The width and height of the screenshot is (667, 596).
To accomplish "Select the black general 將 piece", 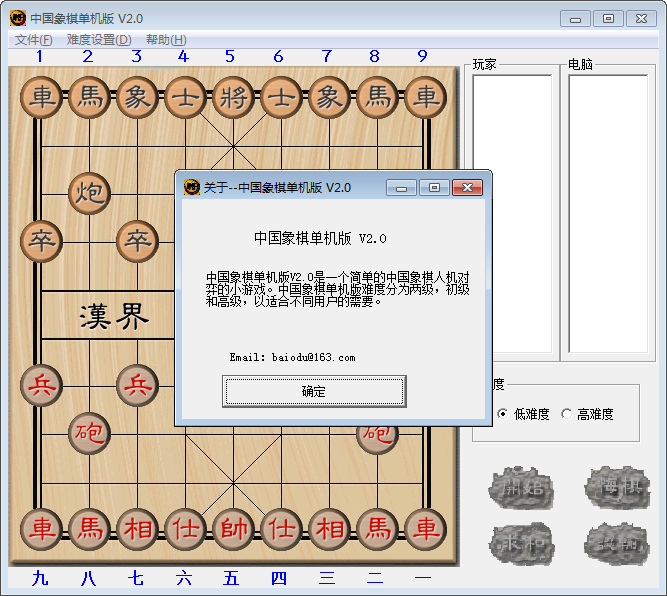I will click(233, 97).
